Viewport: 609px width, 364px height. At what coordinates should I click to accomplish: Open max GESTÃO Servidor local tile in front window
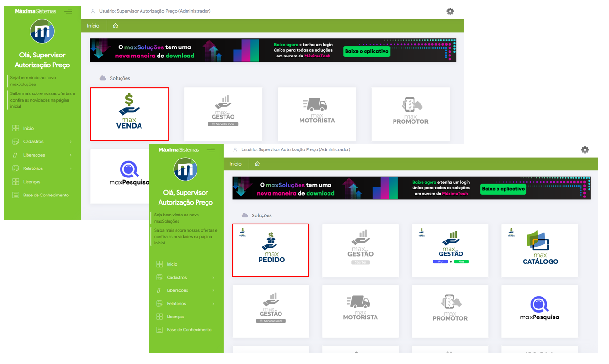(x=271, y=311)
